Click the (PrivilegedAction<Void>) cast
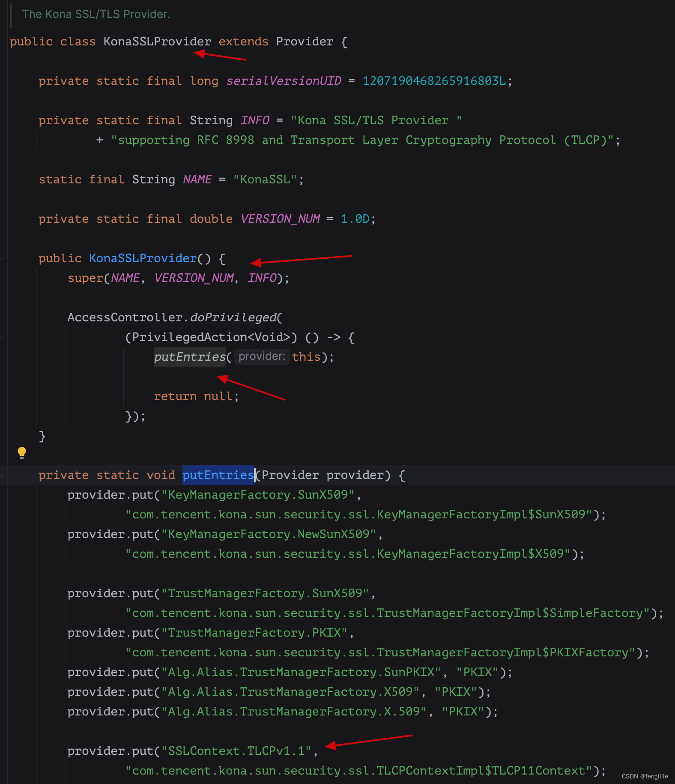 pyautogui.click(x=211, y=337)
